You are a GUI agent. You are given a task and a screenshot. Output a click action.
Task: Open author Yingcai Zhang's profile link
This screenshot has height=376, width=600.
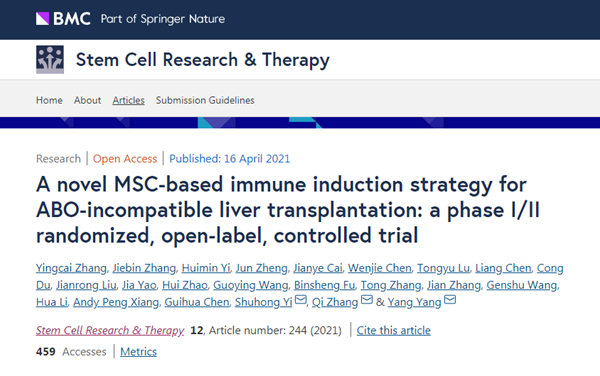71,268
